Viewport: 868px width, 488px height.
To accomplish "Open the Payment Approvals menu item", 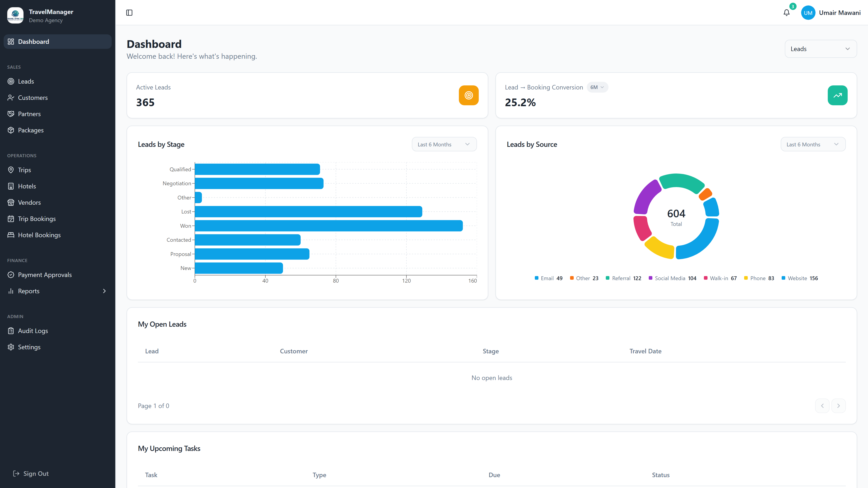I will (58, 275).
